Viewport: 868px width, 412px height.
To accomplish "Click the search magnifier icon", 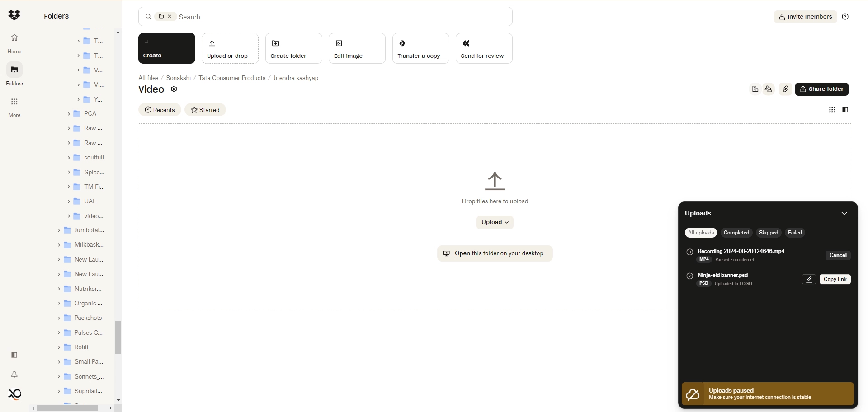I will click(148, 17).
